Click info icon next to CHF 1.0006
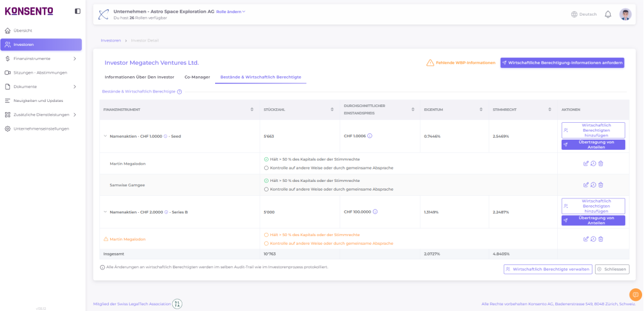 pos(370,136)
